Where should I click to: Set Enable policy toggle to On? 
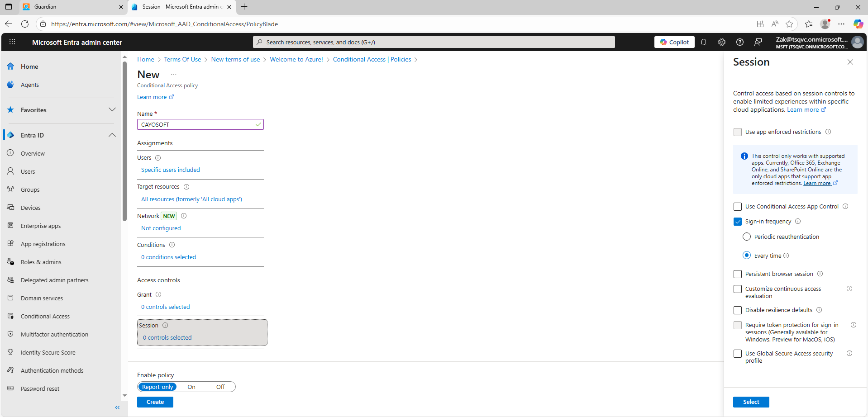point(191,387)
